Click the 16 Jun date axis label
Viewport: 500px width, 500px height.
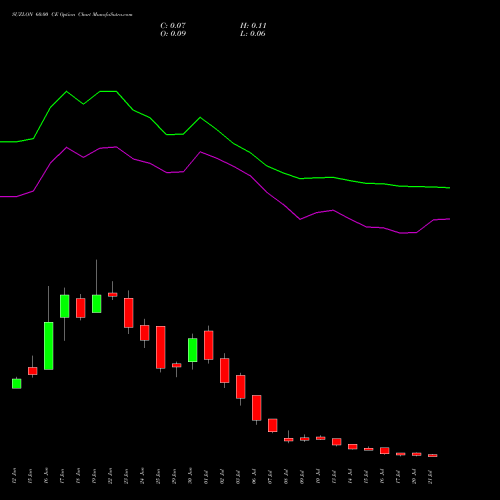(46, 476)
